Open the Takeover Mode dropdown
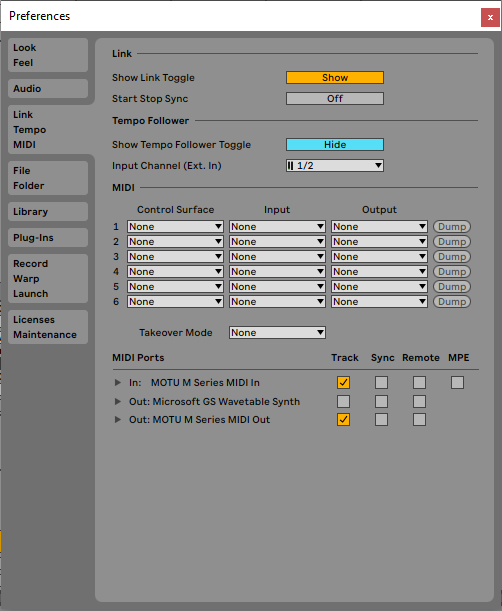The image size is (502, 611). click(277, 333)
